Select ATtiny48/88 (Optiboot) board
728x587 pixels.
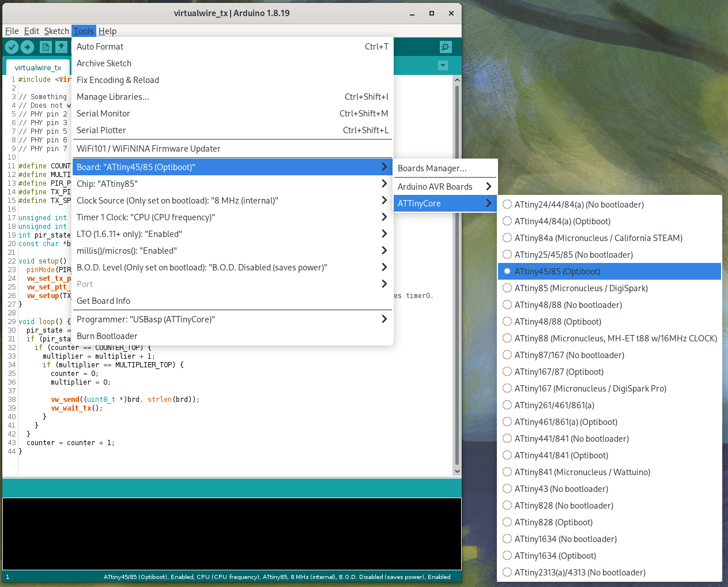[x=609, y=322]
